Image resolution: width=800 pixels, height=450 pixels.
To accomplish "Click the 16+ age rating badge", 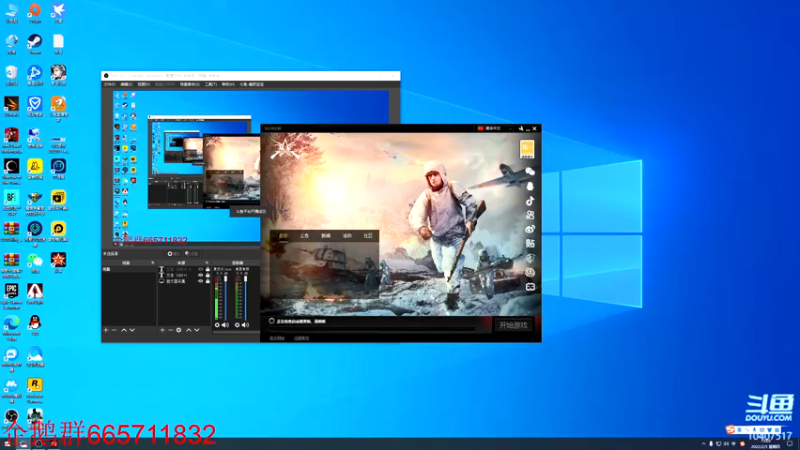I will click(527, 149).
